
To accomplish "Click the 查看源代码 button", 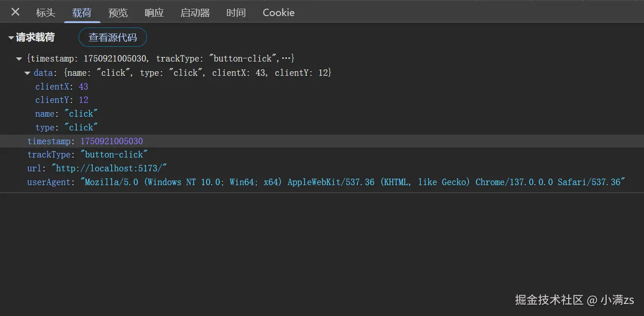I will [x=113, y=38].
